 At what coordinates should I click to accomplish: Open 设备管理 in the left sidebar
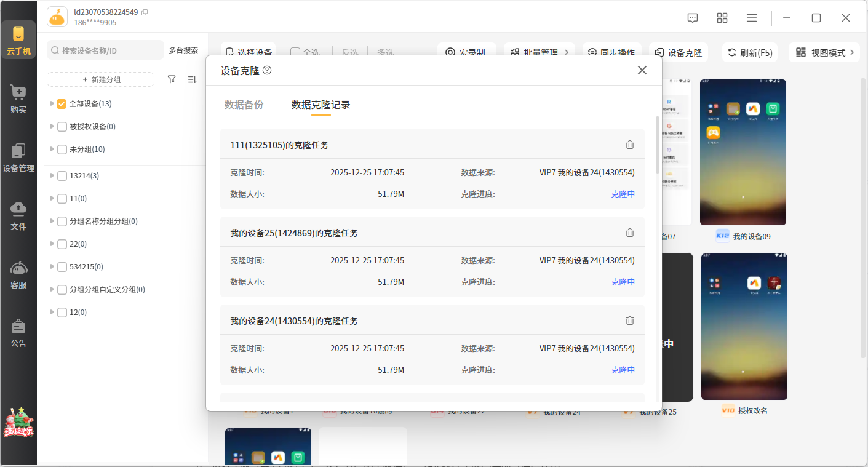click(x=18, y=158)
